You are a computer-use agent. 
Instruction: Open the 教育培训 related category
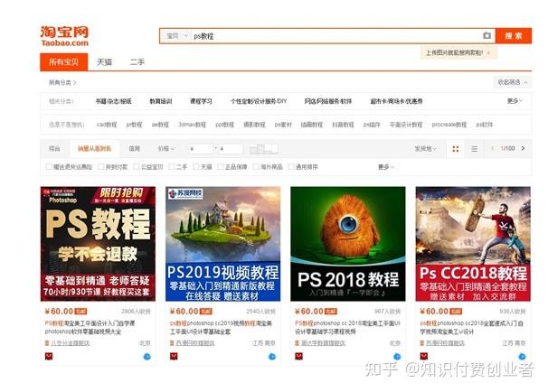coord(161,101)
